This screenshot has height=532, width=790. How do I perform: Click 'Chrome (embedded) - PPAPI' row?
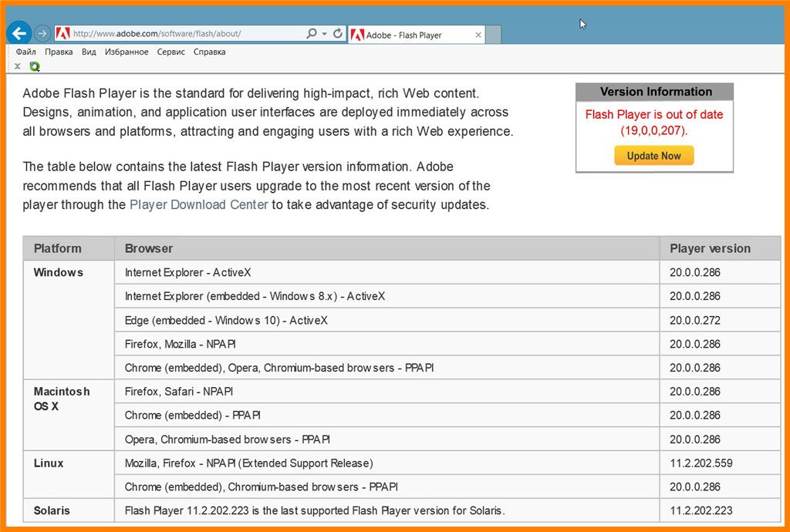click(x=387, y=416)
